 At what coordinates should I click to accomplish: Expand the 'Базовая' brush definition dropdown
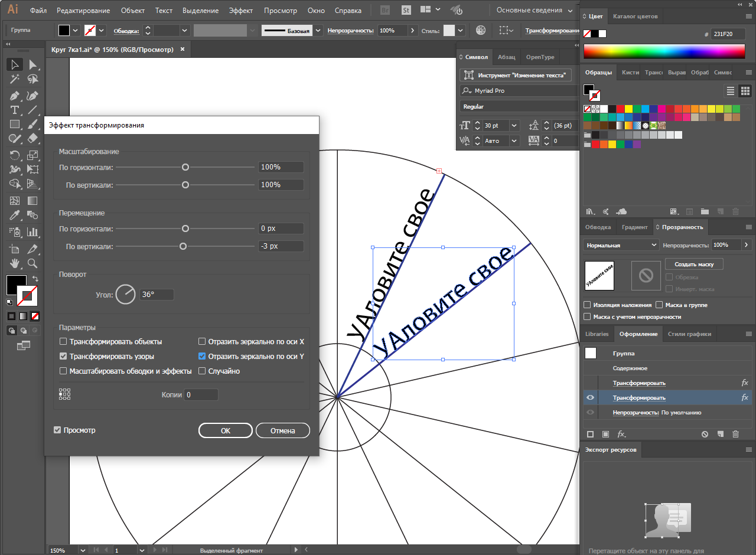coord(318,30)
